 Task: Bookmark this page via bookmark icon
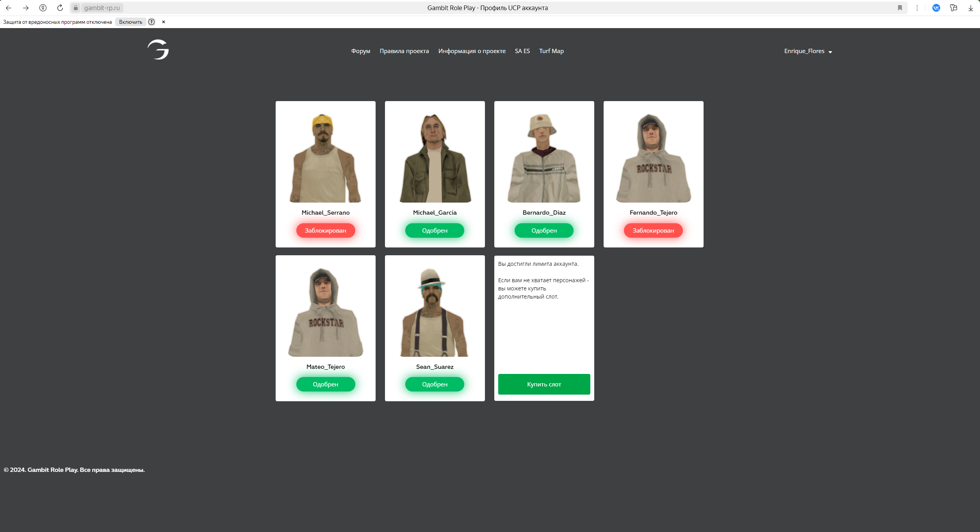click(x=900, y=8)
